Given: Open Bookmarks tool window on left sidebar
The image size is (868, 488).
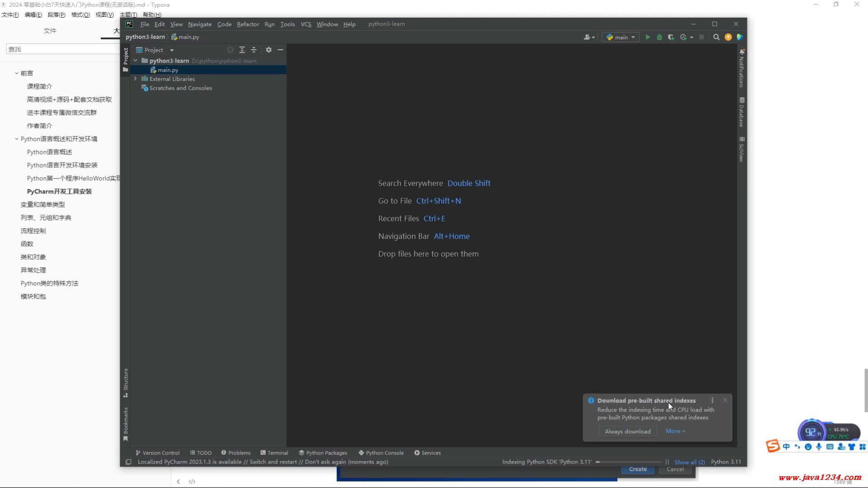Looking at the screenshot, I should (126, 424).
